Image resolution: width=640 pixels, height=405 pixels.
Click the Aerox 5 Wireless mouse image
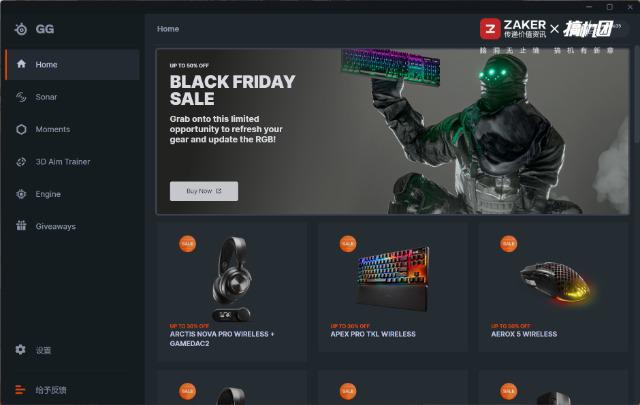pyautogui.click(x=555, y=282)
